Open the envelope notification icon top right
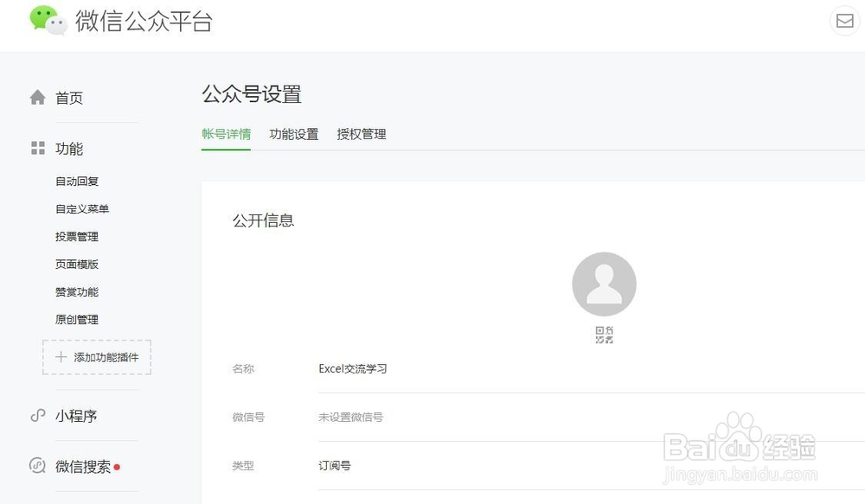The image size is (865, 504). click(x=845, y=20)
